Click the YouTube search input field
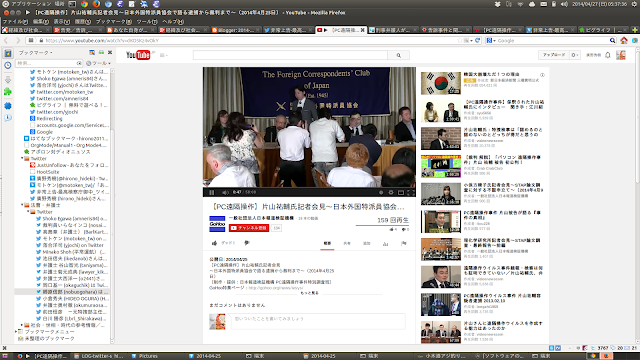640x360 pixels. click(290, 55)
